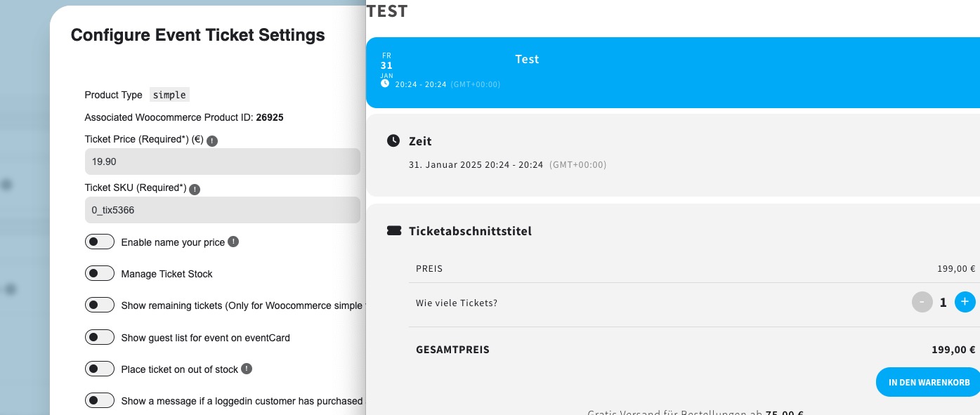
Task: Click the Ticket Price info icon
Action: pos(212,140)
